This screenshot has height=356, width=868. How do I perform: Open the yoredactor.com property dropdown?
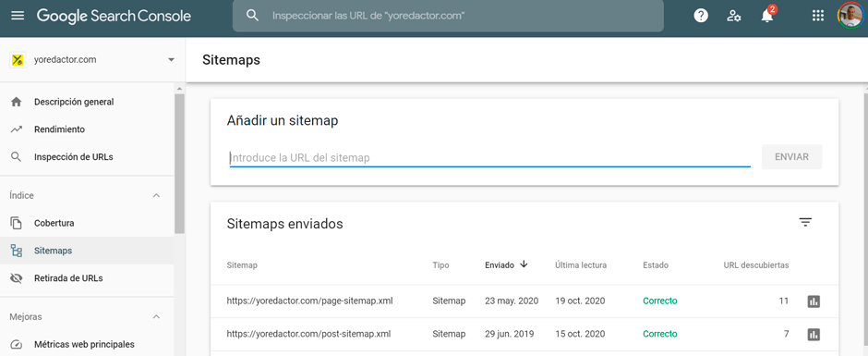coord(171,60)
